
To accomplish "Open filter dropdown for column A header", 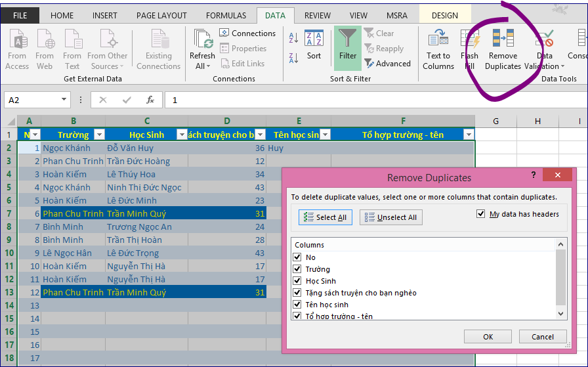I will pyautogui.click(x=35, y=135).
